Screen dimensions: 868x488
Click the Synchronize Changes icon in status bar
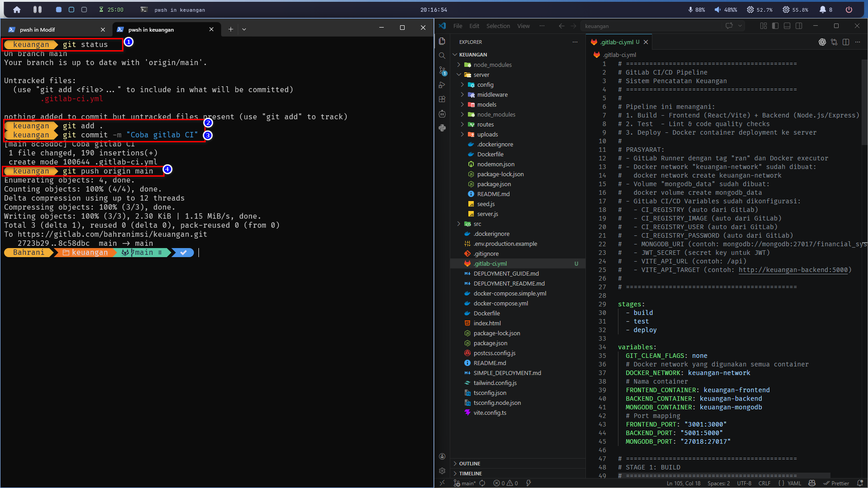pyautogui.click(x=482, y=483)
